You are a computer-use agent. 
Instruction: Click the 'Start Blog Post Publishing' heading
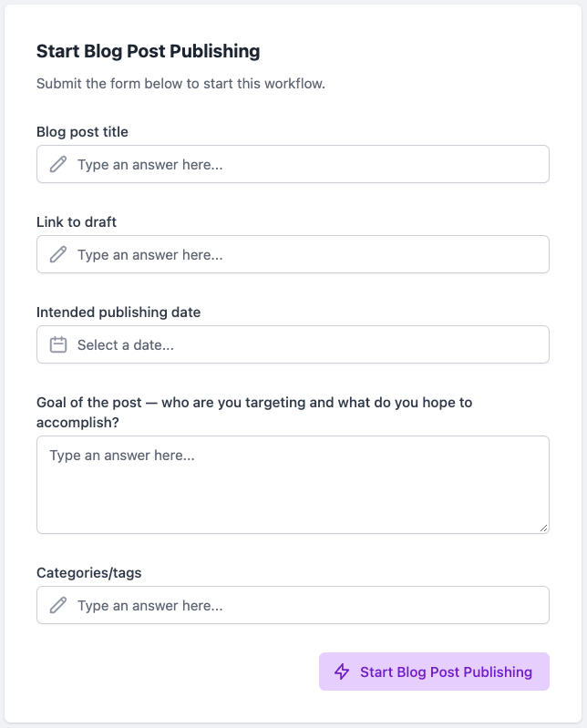[149, 52]
